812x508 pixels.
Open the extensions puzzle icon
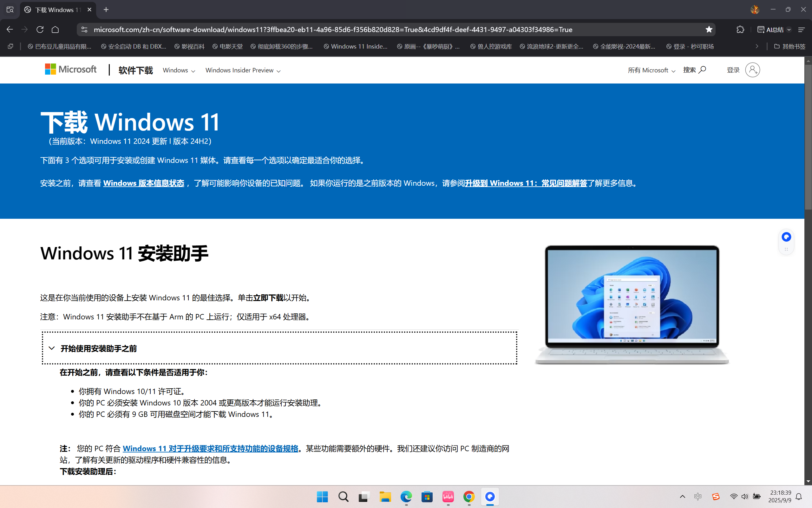click(740, 30)
